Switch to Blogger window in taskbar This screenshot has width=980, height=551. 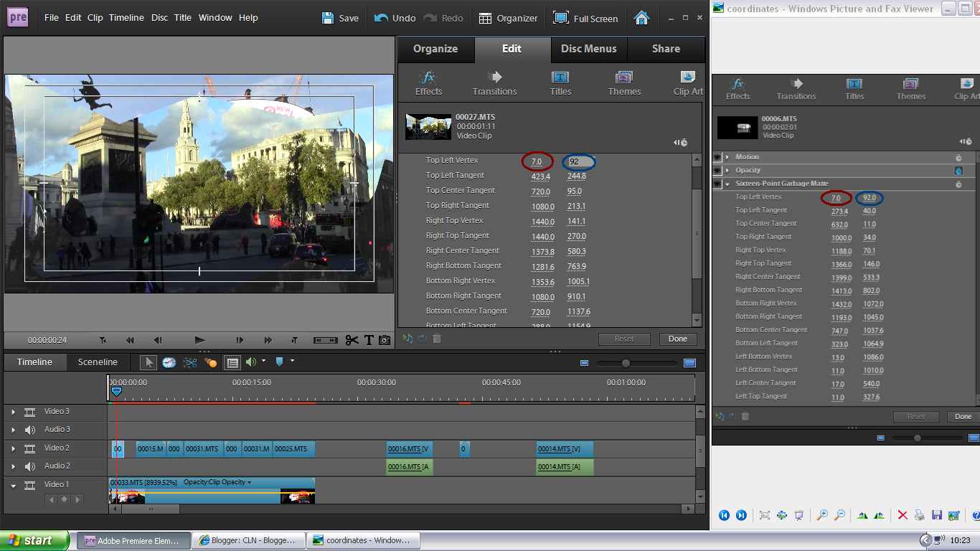point(249,540)
